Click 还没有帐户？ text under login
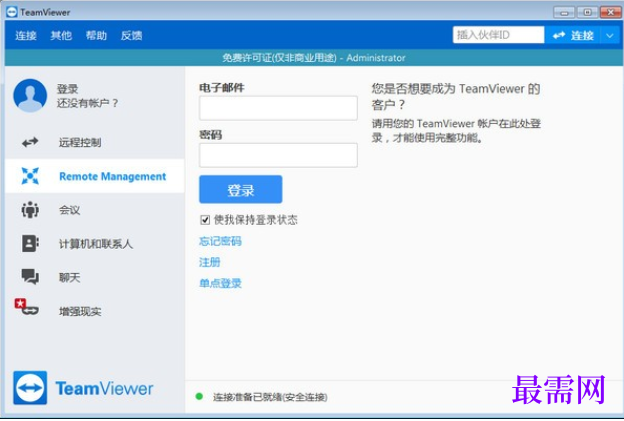Viewport: 624px width, 421px height. (88, 103)
